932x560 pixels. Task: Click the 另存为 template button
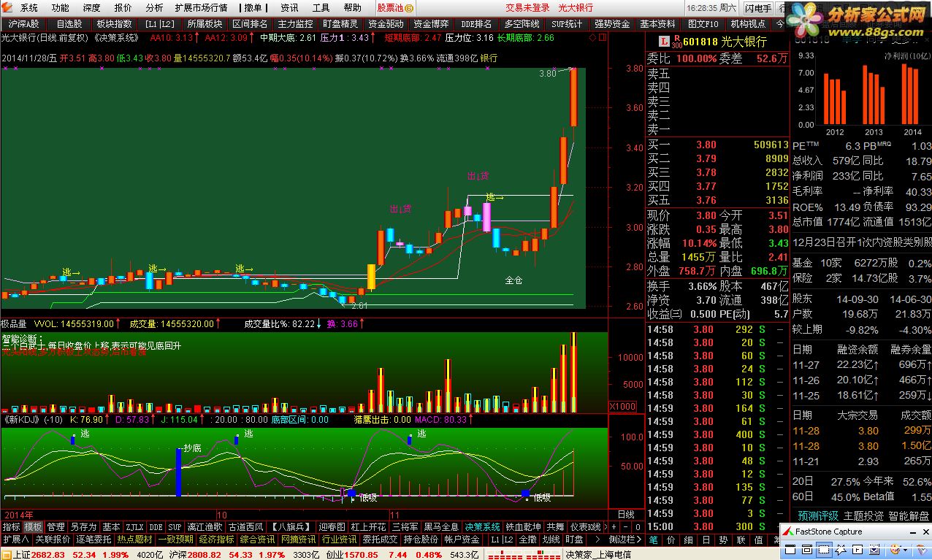coord(83,526)
